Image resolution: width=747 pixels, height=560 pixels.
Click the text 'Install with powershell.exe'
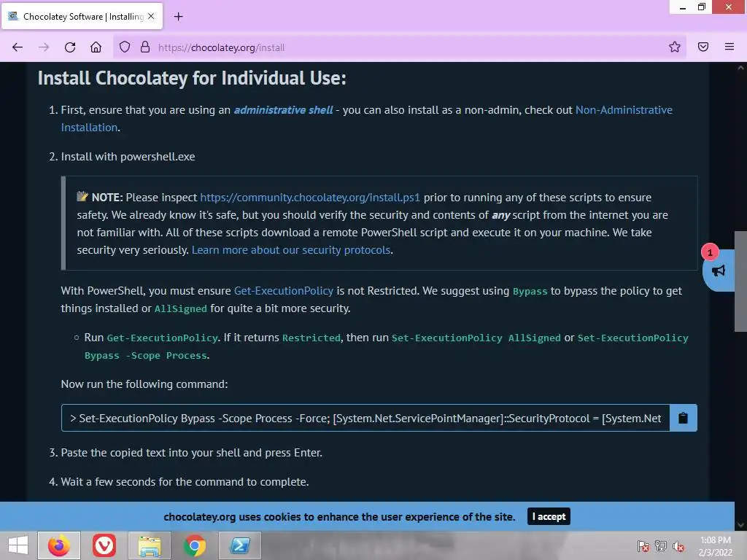pos(128,157)
